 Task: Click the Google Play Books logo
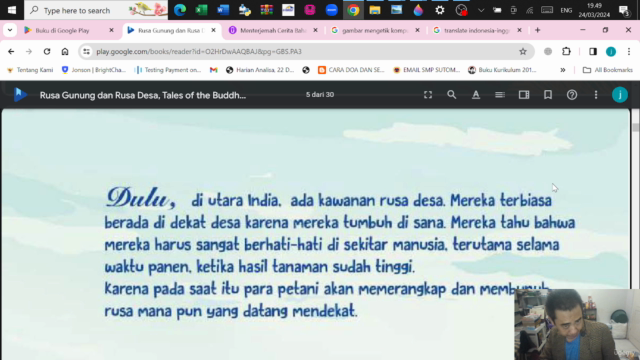point(20,95)
